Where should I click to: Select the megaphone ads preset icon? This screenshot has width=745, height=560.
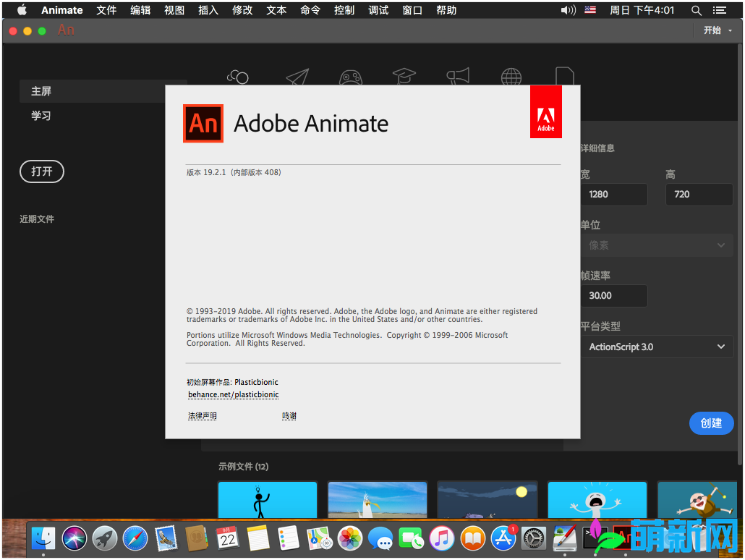458,76
